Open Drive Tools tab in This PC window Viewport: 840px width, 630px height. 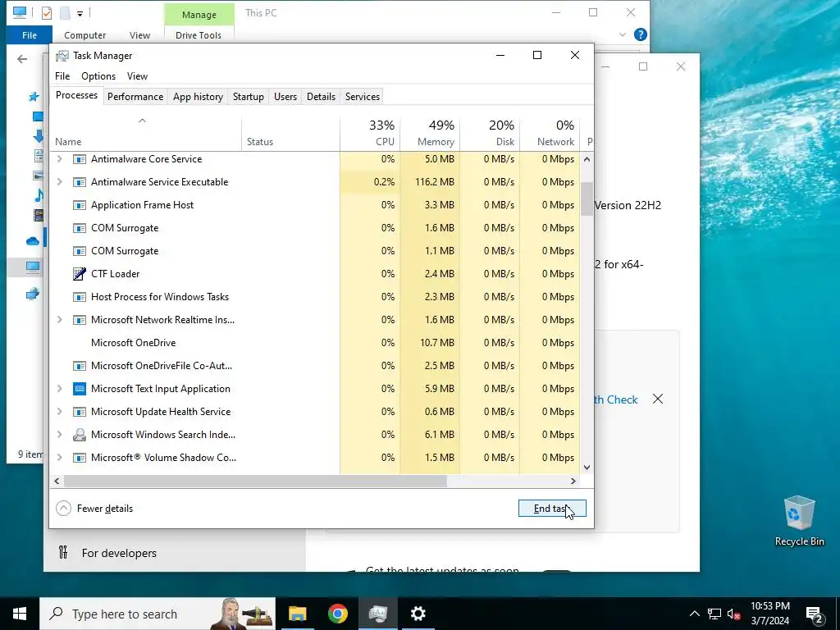coord(199,35)
